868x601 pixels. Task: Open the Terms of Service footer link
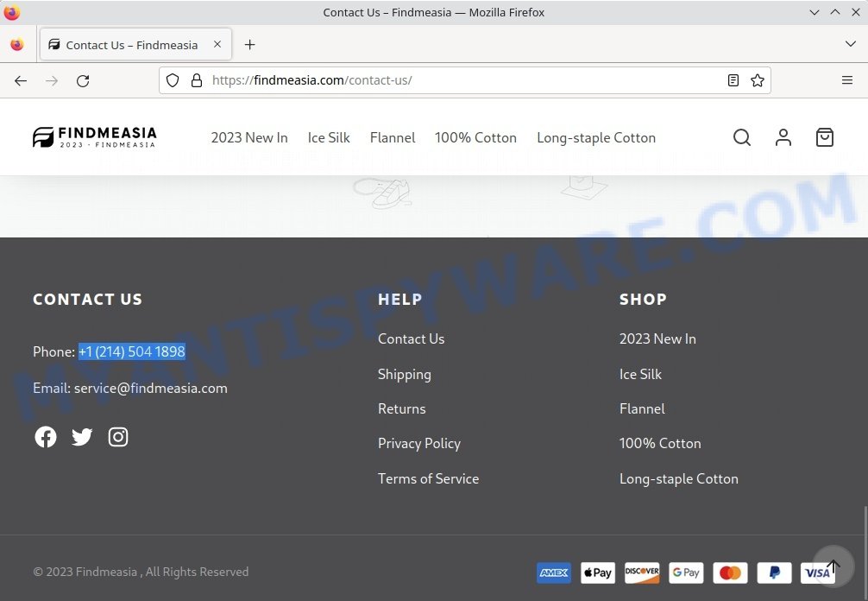[429, 478]
